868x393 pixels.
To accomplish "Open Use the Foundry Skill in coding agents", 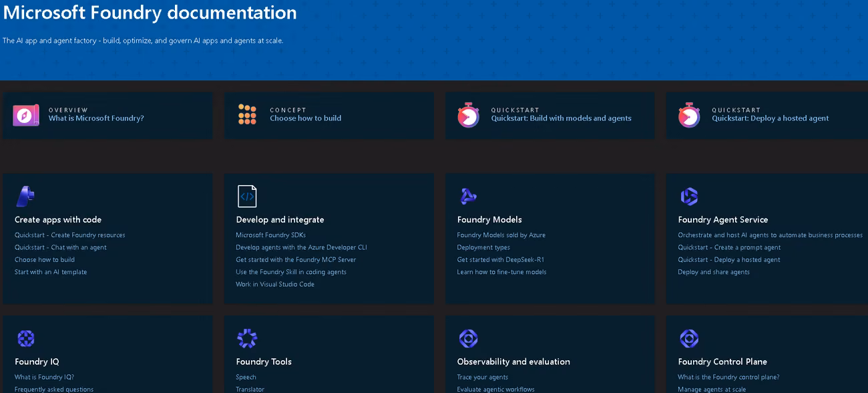I will tap(291, 272).
